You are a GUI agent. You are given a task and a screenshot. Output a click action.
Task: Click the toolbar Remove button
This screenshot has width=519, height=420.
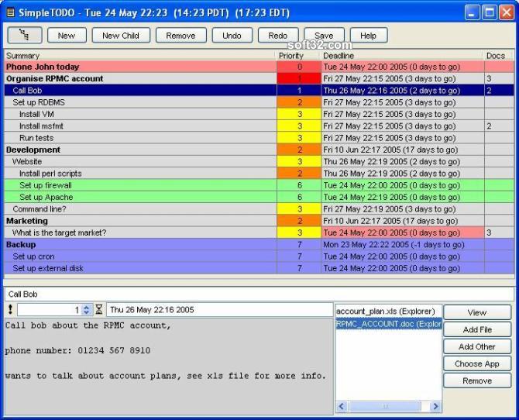pyautogui.click(x=180, y=35)
